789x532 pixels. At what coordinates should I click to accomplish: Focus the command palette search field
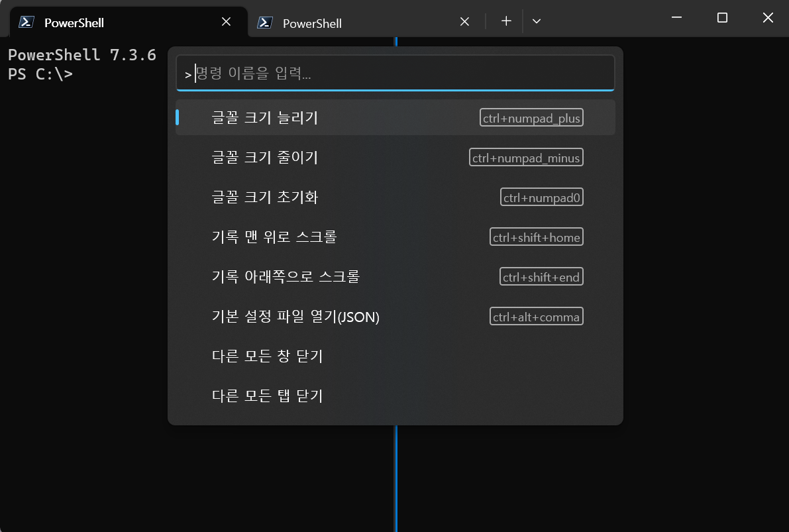[395, 73]
